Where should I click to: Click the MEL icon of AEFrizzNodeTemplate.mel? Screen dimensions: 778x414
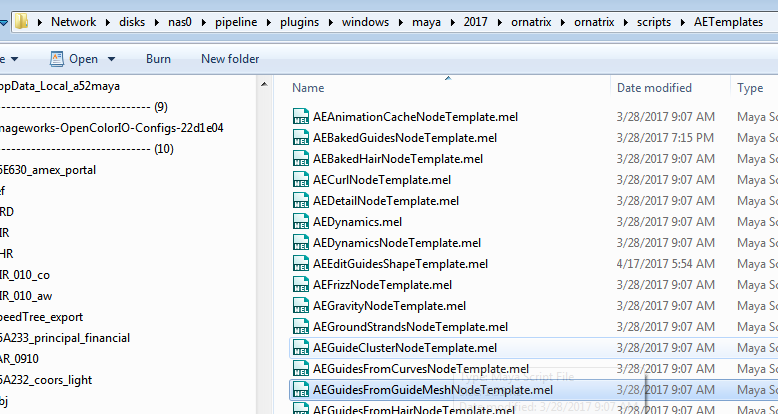point(301,285)
